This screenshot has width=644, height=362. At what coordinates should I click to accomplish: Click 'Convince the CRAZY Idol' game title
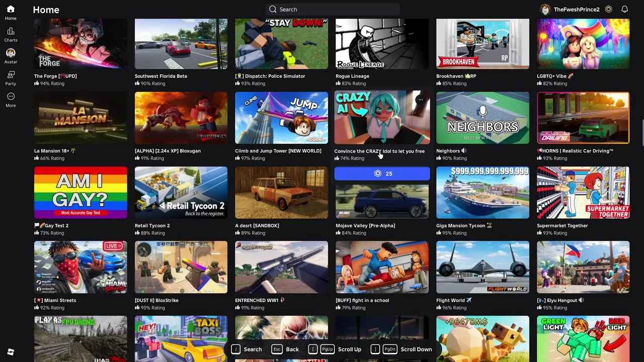click(379, 151)
